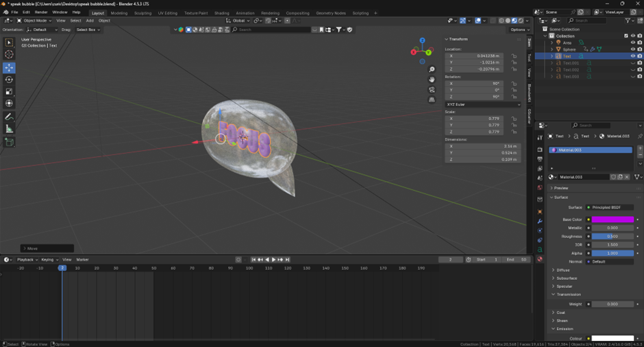
Task: Open the Base Color magenta swatch
Action: point(612,219)
